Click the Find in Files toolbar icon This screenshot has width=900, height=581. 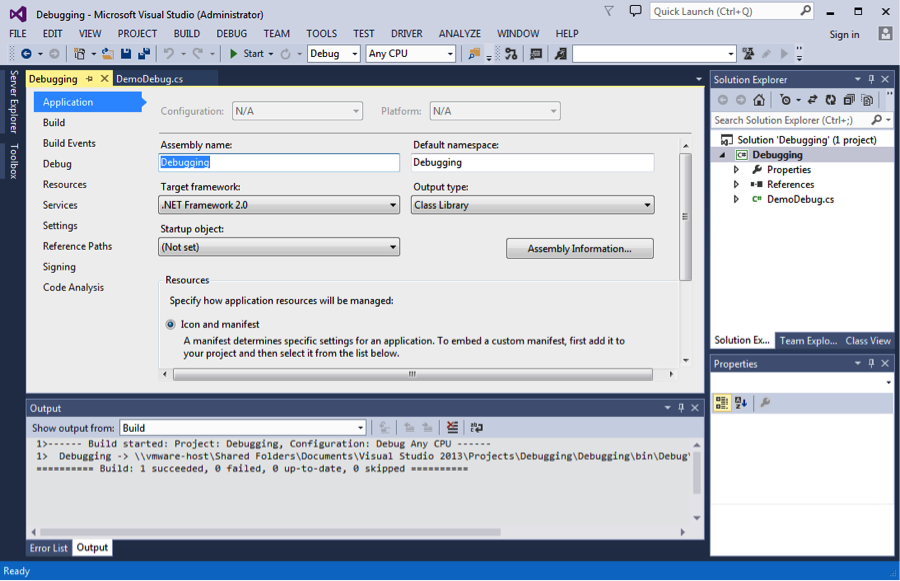[474, 53]
